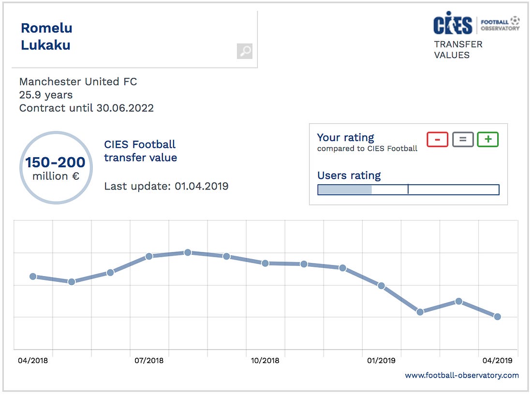Click the Users rating bar
Image resolution: width=532 pixels, height=395 pixels.
coord(409,190)
